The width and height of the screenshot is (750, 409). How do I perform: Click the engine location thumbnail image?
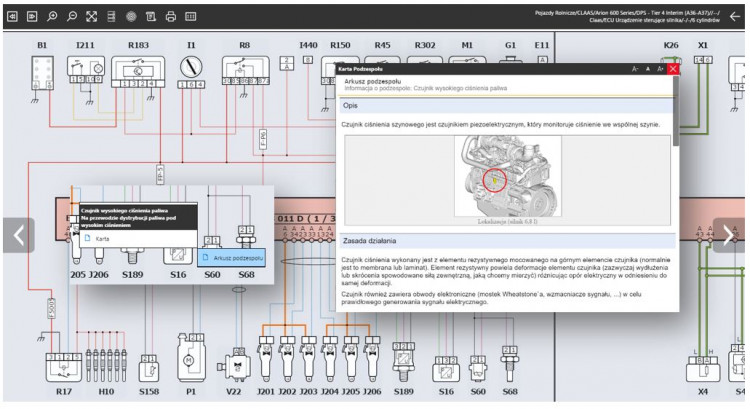tap(507, 176)
